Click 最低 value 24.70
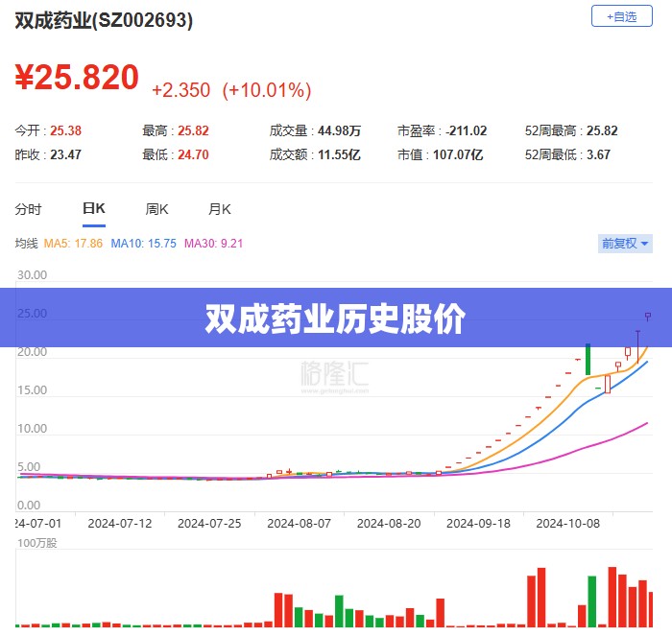The height and width of the screenshot is (636, 672). pos(193,154)
